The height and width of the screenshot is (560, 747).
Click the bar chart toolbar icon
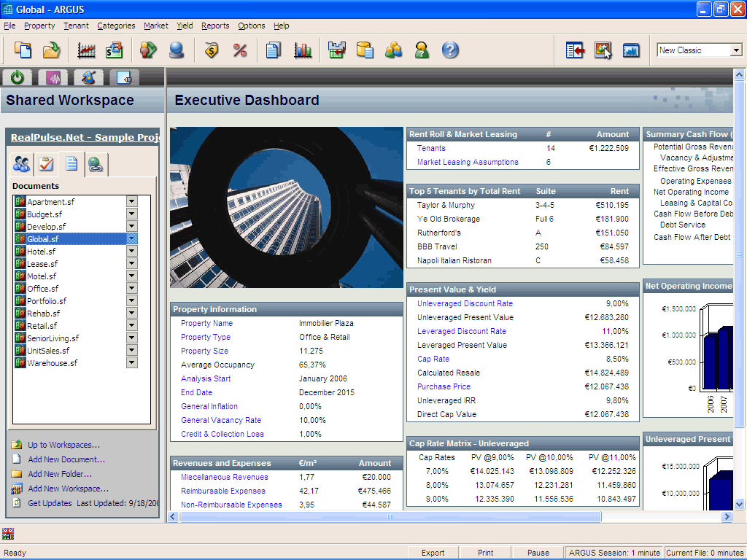[x=303, y=50]
